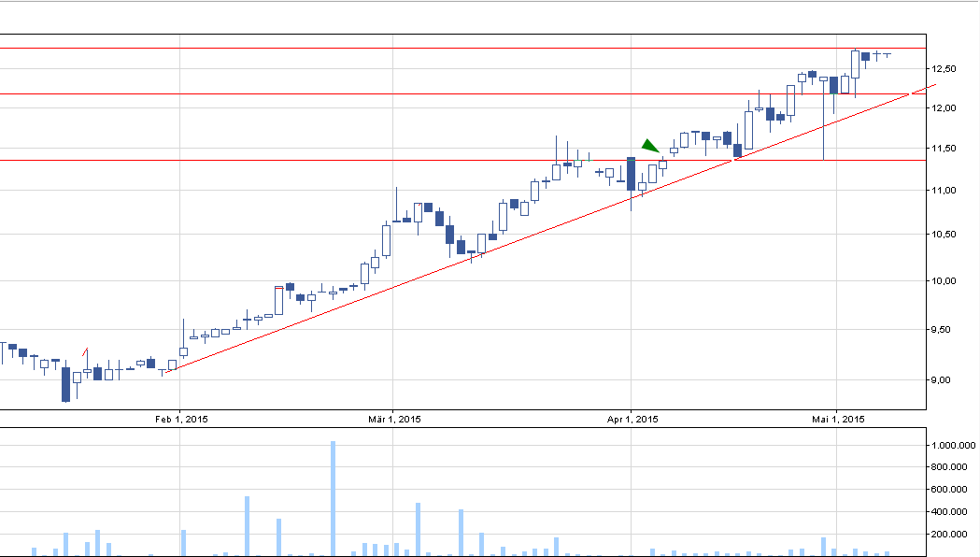Click the "Apr 1, 2015" date label
980x557 pixels.
[632, 420]
